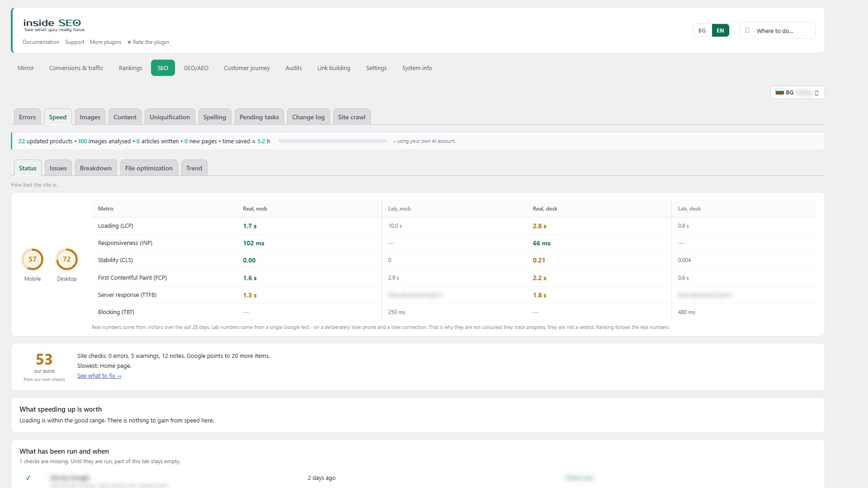Switch language to EN
The image size is (868, 488).
click(x=720, y=30)
